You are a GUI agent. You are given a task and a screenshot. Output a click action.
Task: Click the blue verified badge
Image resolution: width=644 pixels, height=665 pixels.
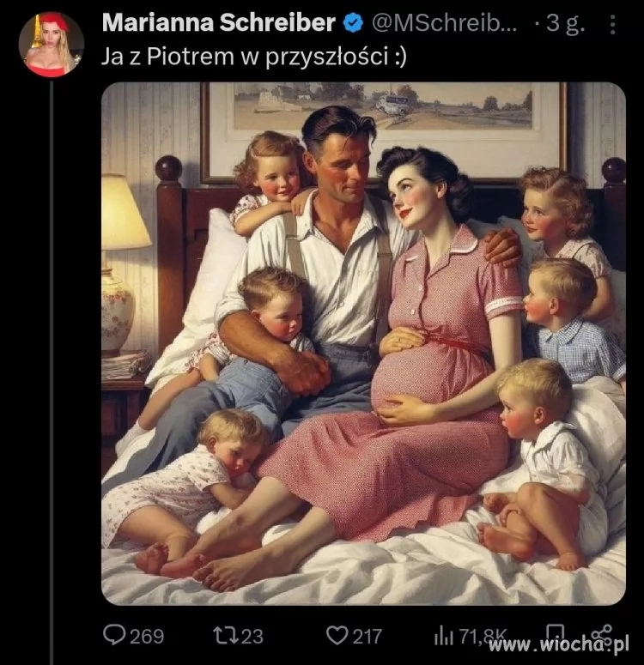(353, 23)
